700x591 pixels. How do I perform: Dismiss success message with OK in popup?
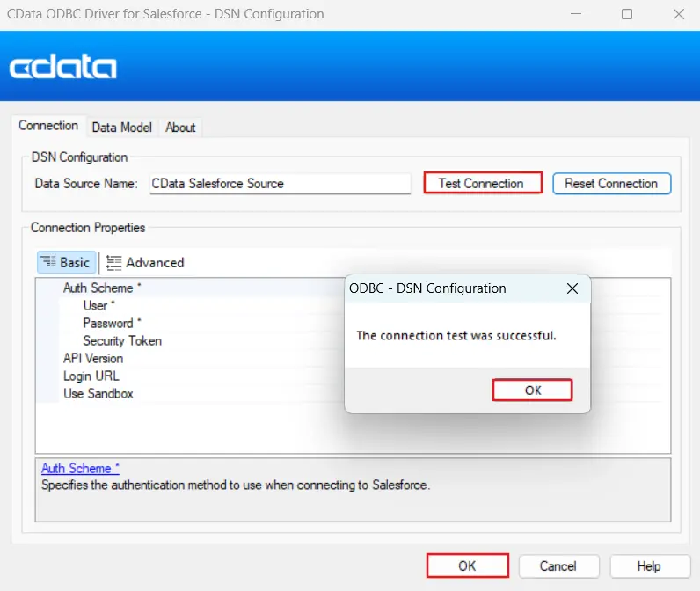coord(532,390)
